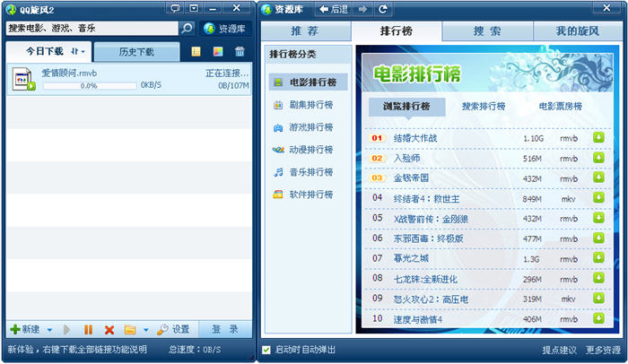Expand the arrow next to the folder icon
Screen dimensions: 628x364
[146, 330]
